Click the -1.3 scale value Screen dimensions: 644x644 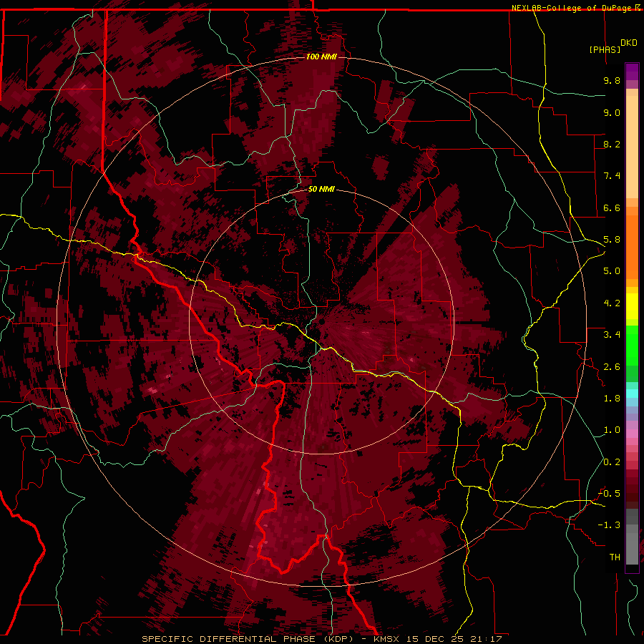pos(609,525)
